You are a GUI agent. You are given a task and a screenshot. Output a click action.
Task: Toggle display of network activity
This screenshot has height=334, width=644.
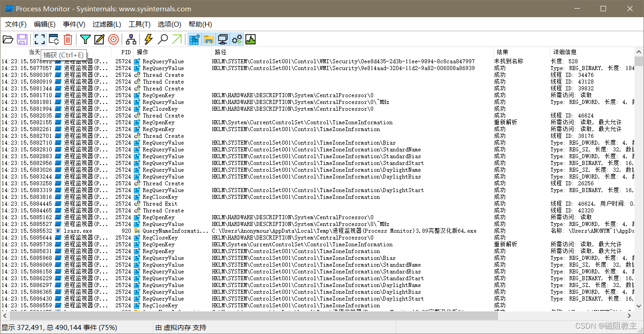223,39
